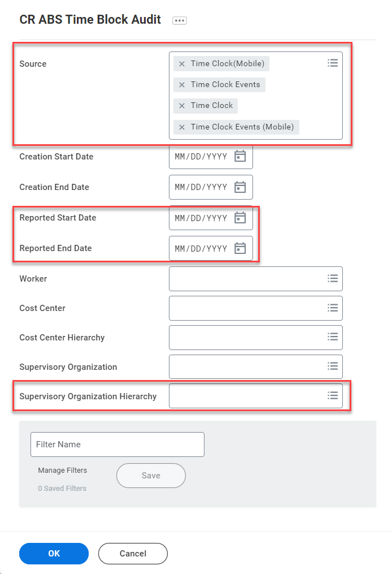
Task: Open the Source selection list
Action: tap(333, 63)
